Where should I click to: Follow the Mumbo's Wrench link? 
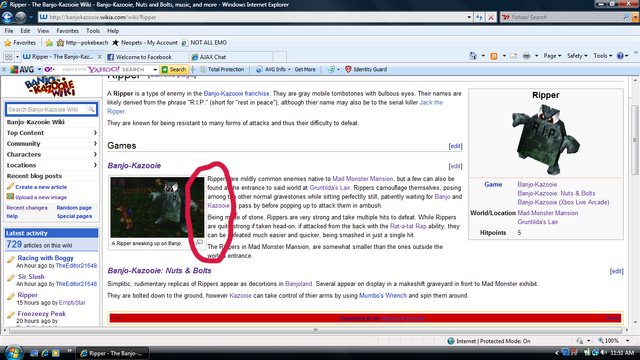click(383, 296)
